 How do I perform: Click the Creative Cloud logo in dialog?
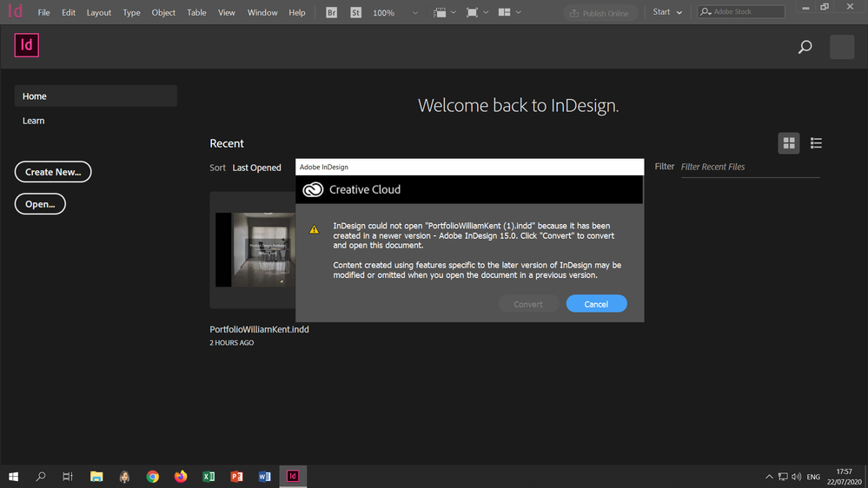[x=313, y=190]
